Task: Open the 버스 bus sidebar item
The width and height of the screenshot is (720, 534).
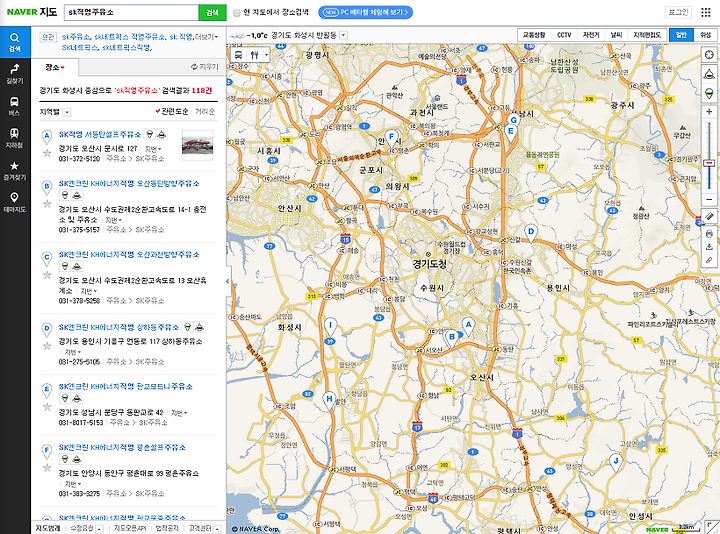Action: click(x=15, y=106)
